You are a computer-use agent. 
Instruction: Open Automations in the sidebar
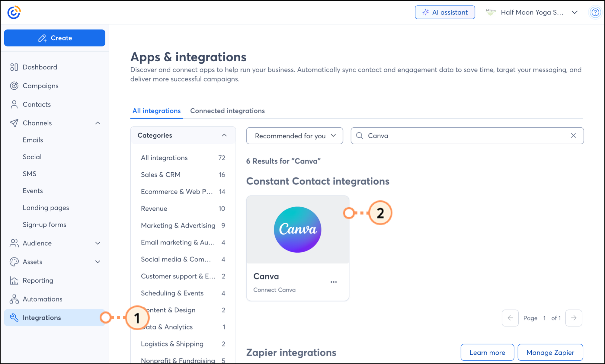42,299
